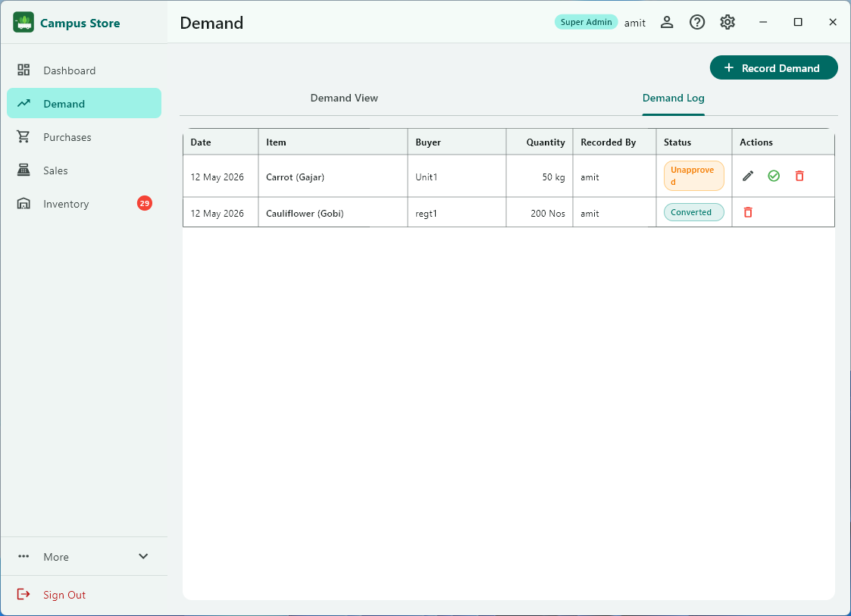Close the Campus Store window
The width and height of the screenshot is (851, 616).
click(x=833, y=22)
